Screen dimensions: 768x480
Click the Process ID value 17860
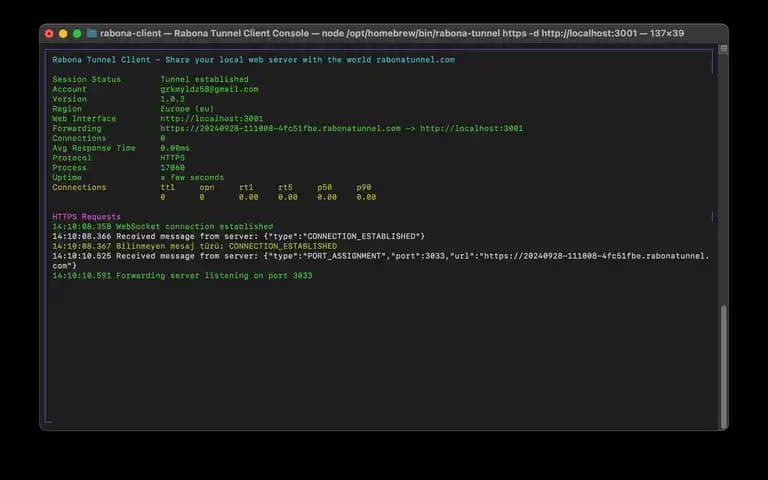tap(172, 168)
